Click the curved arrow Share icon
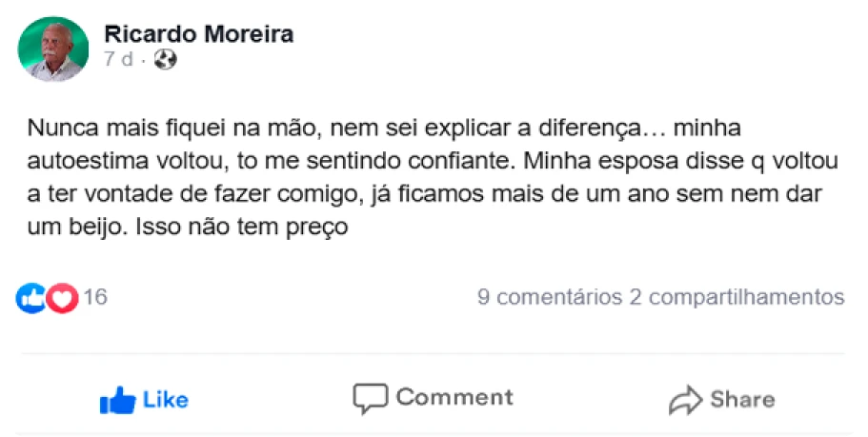Image resolution: width=868 pixels, height=437 pixels. (x=685, y=400)
